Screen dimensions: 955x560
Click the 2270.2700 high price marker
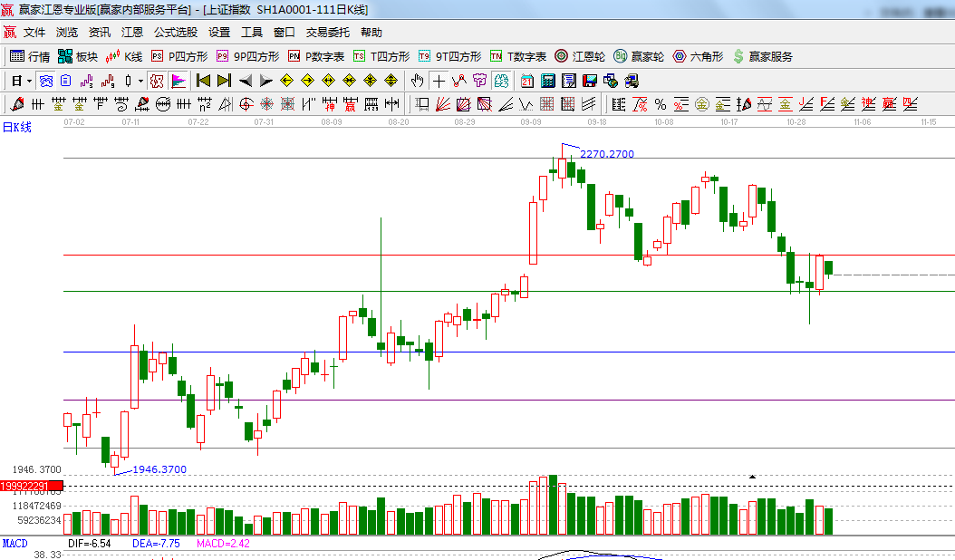pos(606,154)
